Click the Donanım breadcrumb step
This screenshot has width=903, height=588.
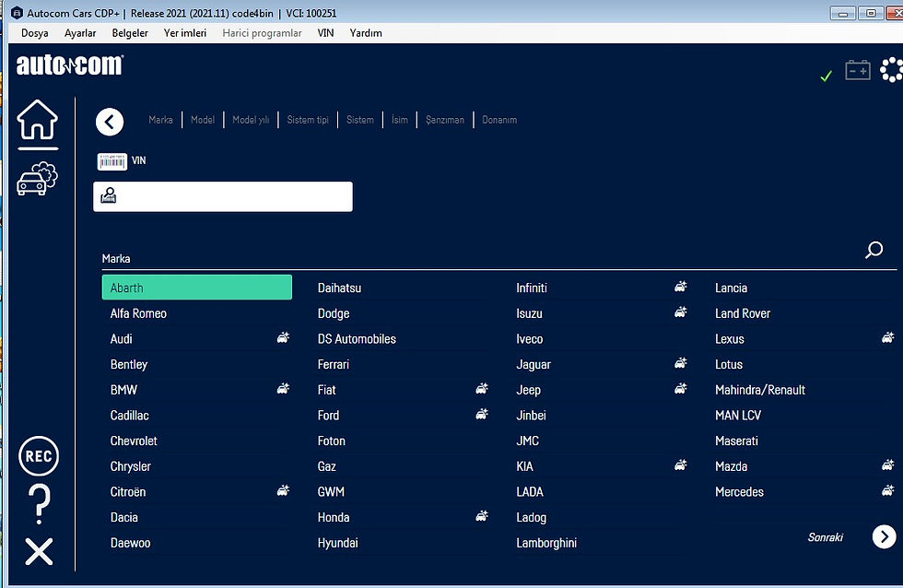pos(499,120)
